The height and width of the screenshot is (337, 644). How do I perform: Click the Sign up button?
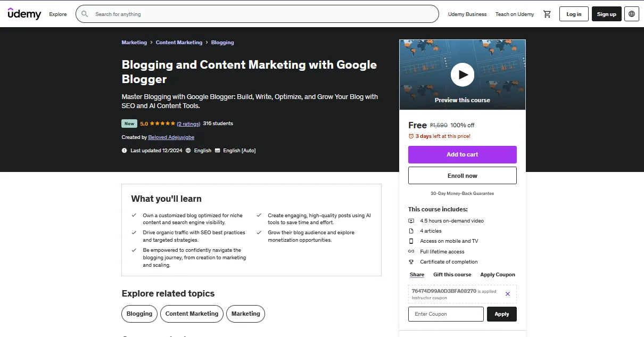tap(606, 14)
